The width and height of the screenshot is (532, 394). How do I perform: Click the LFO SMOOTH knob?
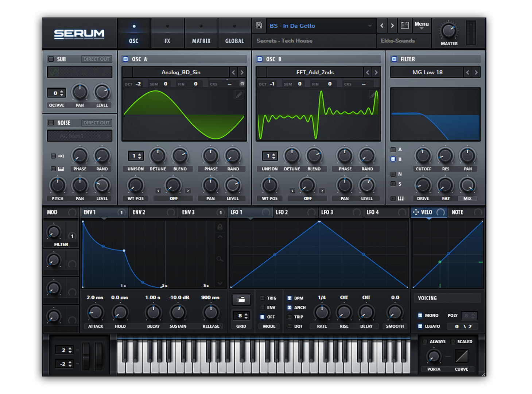(395, 313)
